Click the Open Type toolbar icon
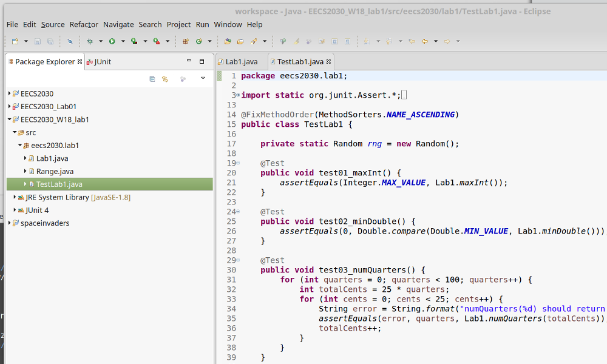The width and height of the screenshot is (607, 364). [x=228, y=41]
